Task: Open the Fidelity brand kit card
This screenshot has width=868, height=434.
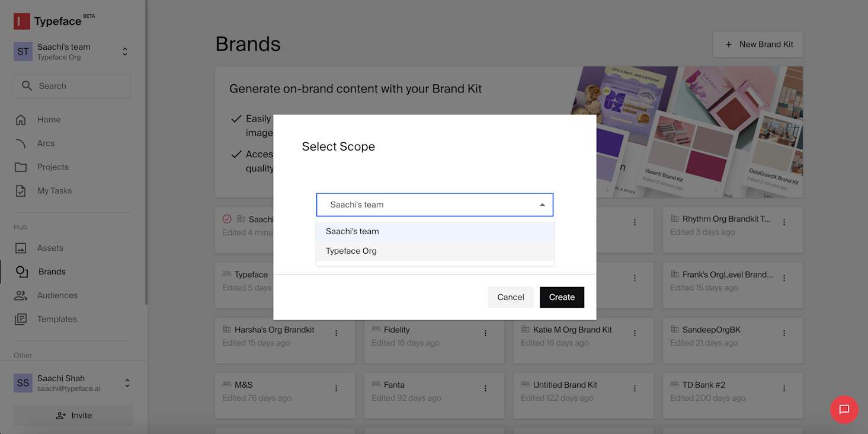Action: [x=434, y=340]
